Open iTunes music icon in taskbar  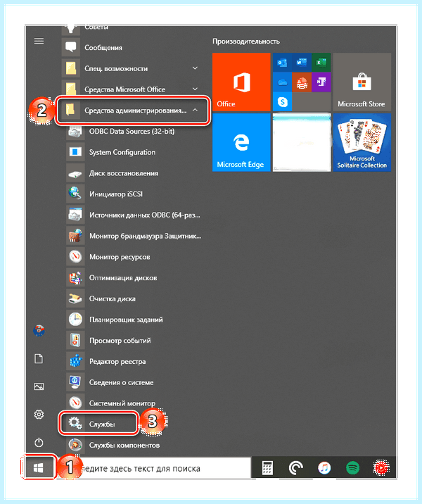tap(324, 467)
